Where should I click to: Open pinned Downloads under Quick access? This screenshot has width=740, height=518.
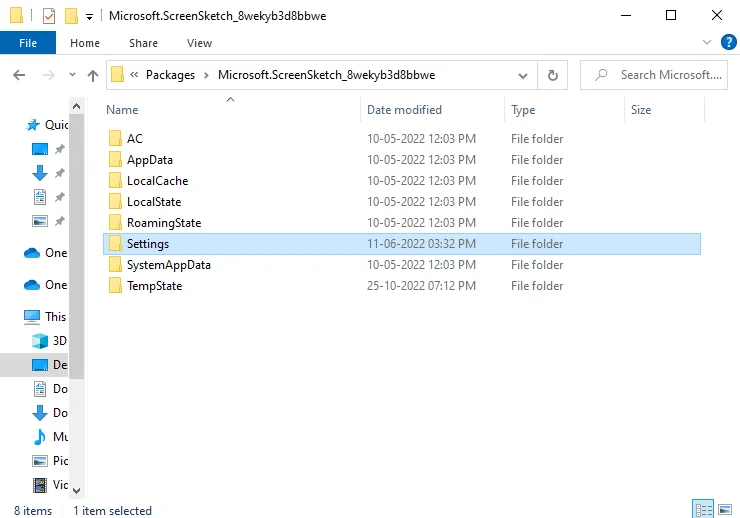pyautogui.click(x=40, y=173)
